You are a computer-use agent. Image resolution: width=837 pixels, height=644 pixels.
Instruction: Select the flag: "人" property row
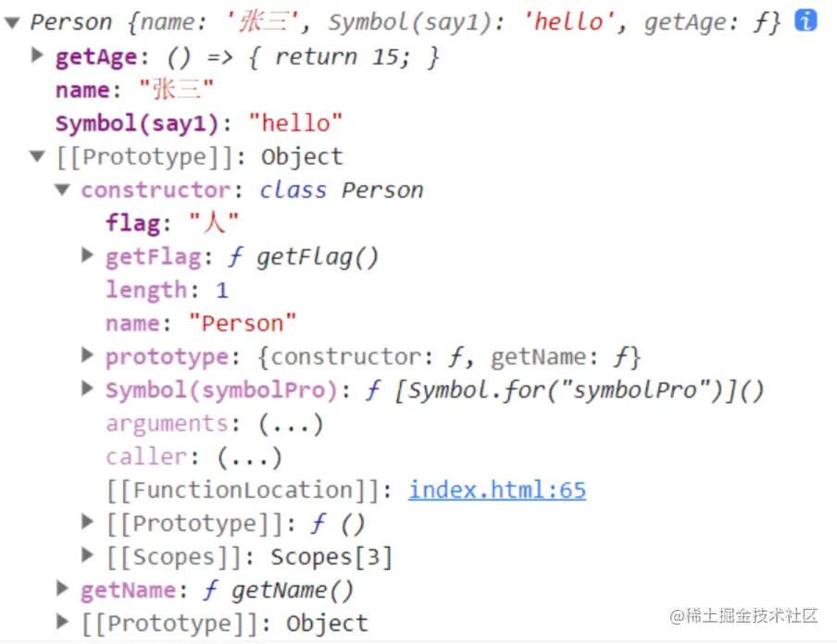(172, 222)
